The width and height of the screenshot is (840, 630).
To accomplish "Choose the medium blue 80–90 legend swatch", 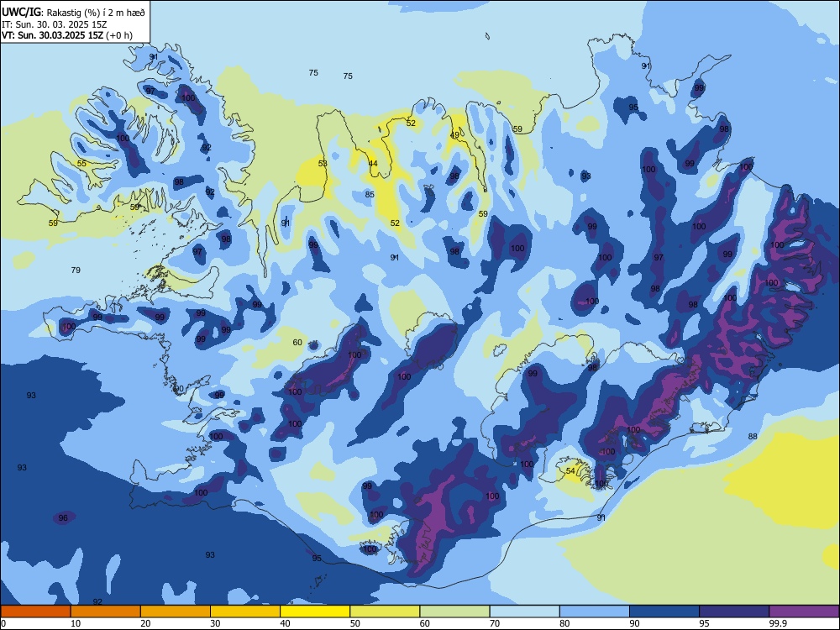I will click(595, 612).
